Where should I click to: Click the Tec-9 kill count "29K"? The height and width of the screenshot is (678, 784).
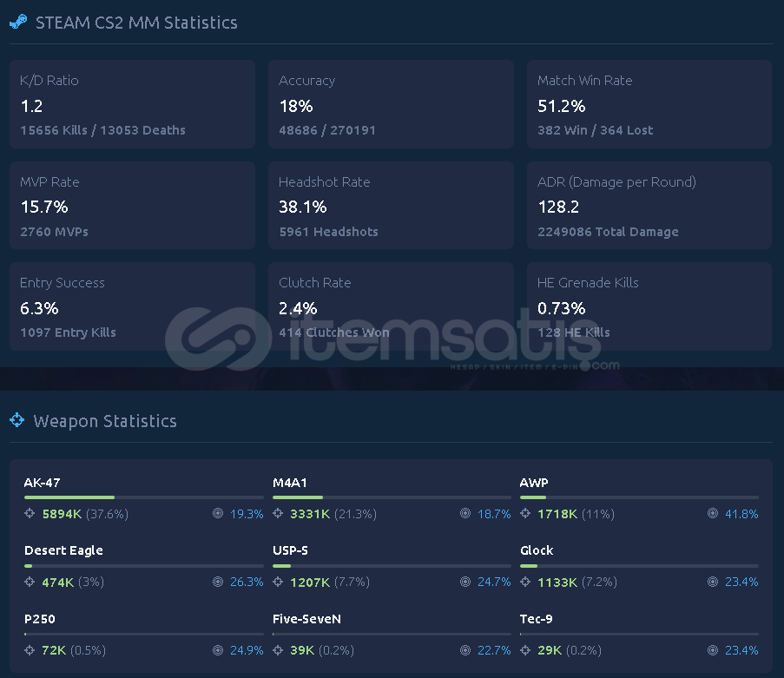point(550,650)
